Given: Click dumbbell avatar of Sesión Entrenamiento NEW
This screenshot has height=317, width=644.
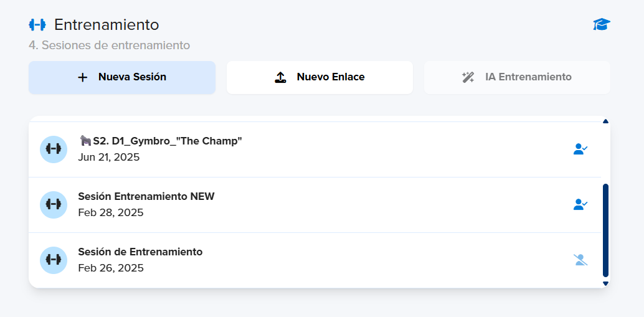Looking at the screenshot, I should (x=54, y=204).
